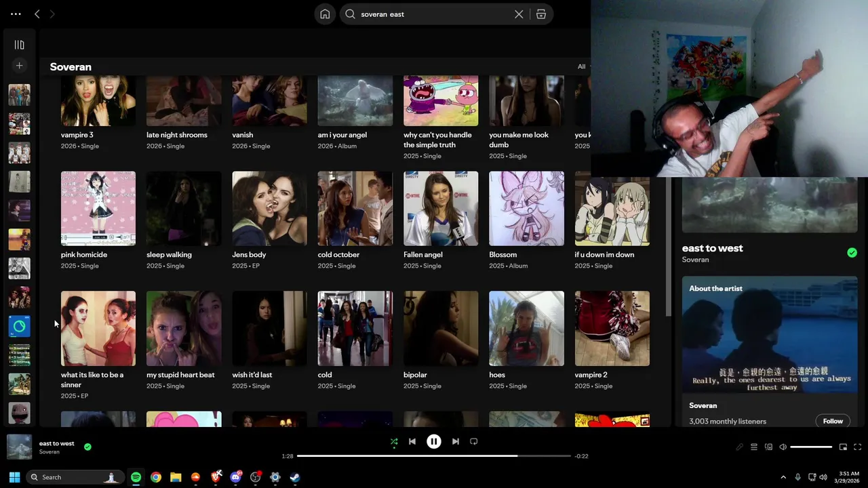The width and height of the screenshot is (868, 488).
Task: Open the cold october single cover
Action: click(355, 208)
